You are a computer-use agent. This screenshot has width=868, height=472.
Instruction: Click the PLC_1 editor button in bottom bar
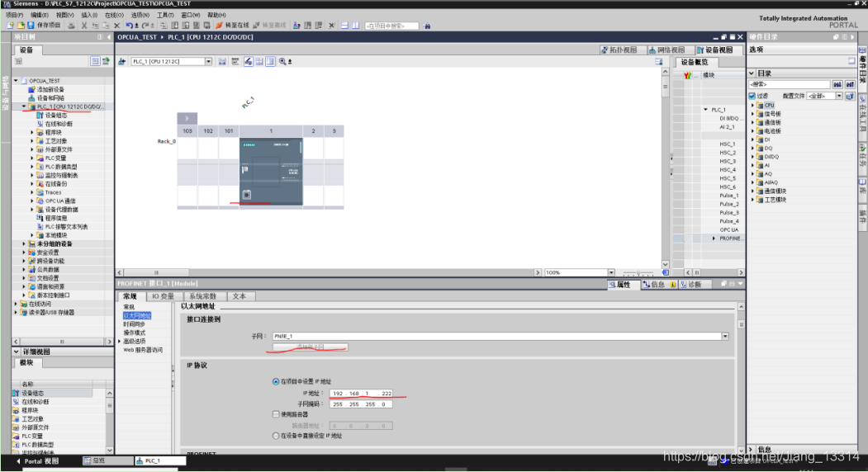(160, 460)
